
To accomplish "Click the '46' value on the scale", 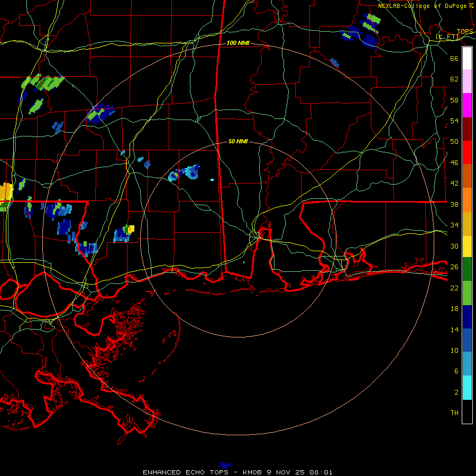I will pyautogui.click(x=454, y=163).
